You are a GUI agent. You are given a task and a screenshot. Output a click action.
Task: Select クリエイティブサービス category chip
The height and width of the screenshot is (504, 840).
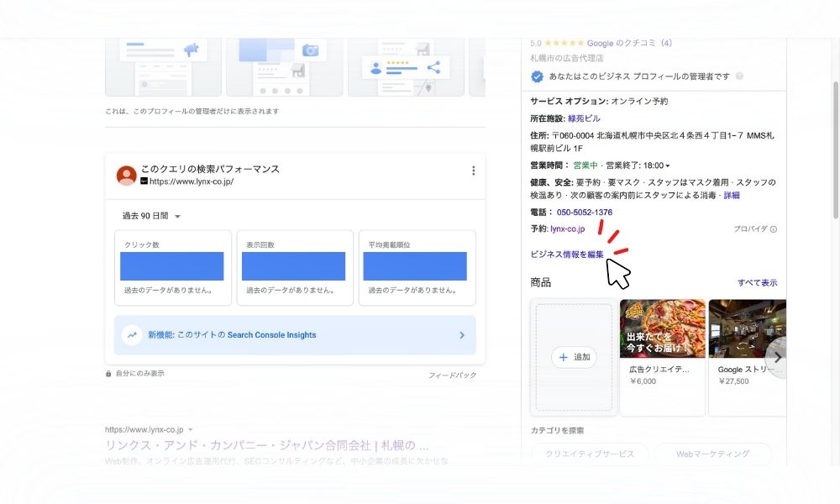590,454
